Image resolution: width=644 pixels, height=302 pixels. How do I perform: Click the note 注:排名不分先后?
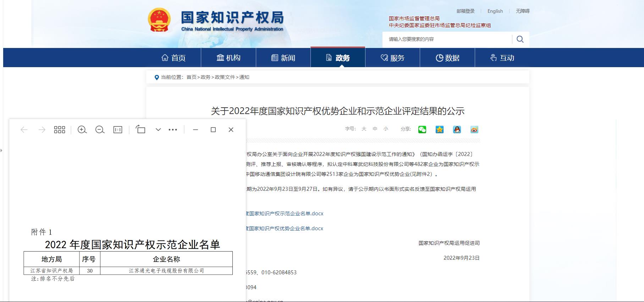pyautogui.click(x=53, y=279)
